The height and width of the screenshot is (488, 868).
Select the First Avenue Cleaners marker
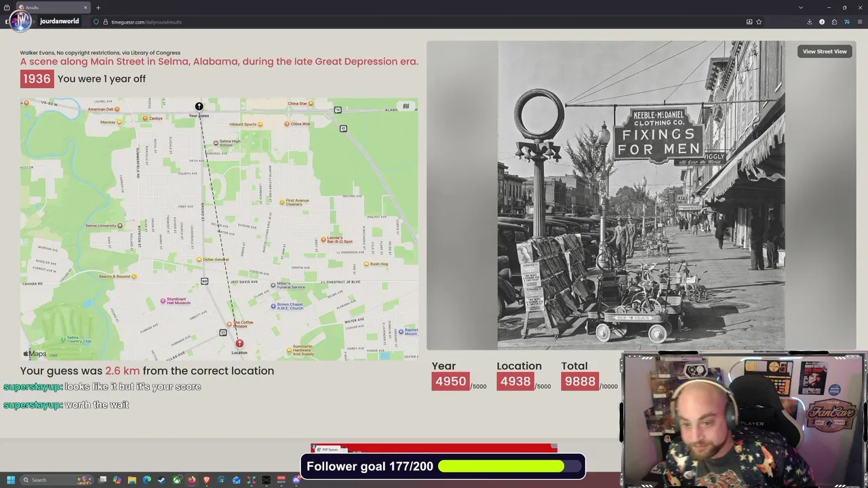tap(282, 202)
